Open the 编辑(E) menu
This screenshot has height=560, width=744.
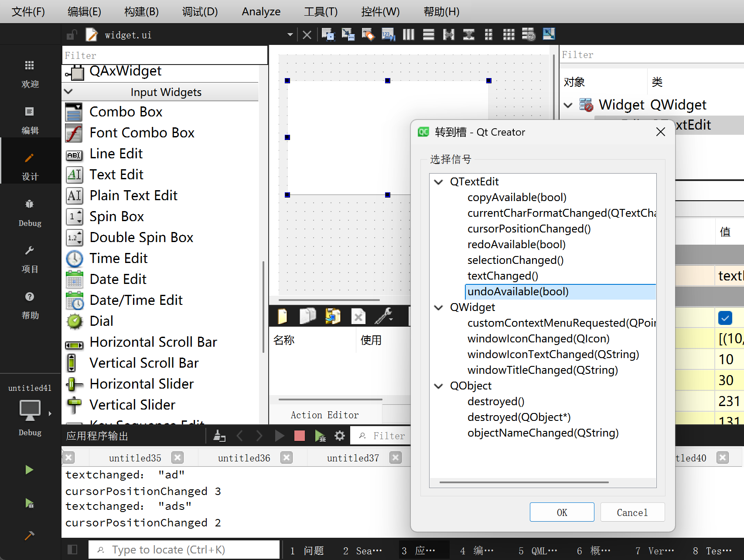pos(85,12)
